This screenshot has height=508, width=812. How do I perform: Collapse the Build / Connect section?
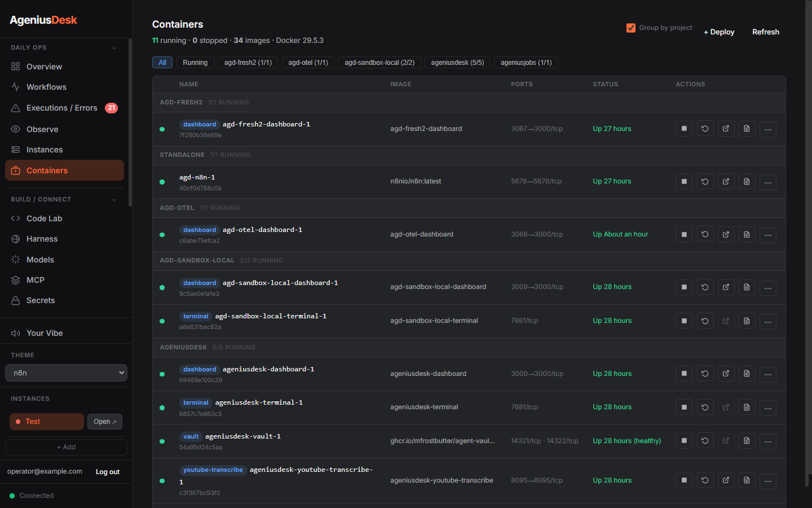(64, 199)
